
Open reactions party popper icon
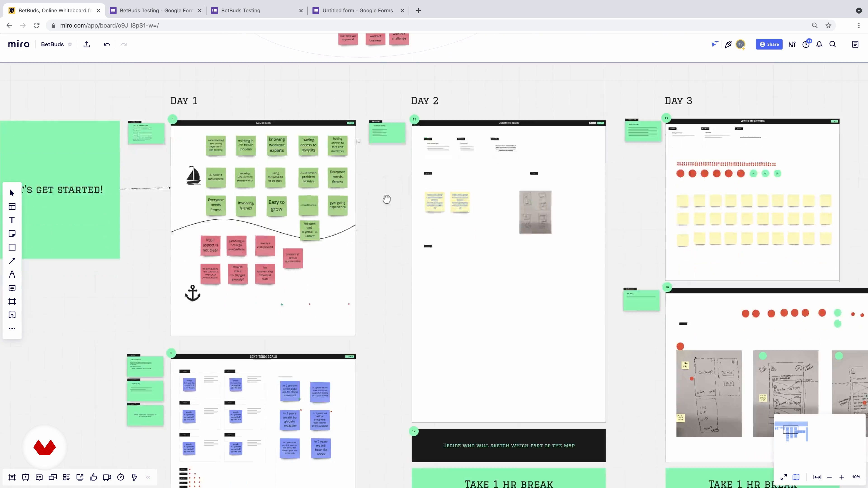(729, 44)
